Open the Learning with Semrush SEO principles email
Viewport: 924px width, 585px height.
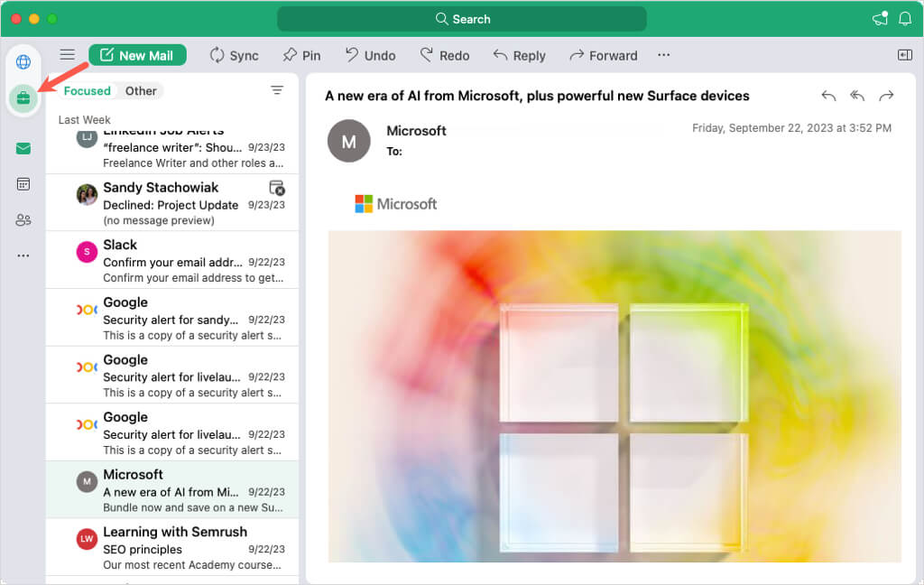point(172,547)
